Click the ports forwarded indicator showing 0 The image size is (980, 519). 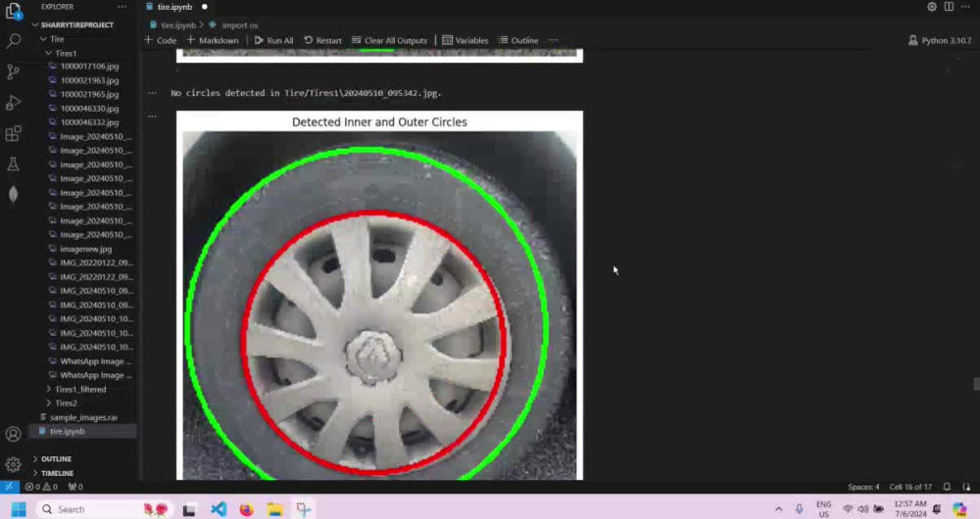pyautogui.click(x=75, y=487)
